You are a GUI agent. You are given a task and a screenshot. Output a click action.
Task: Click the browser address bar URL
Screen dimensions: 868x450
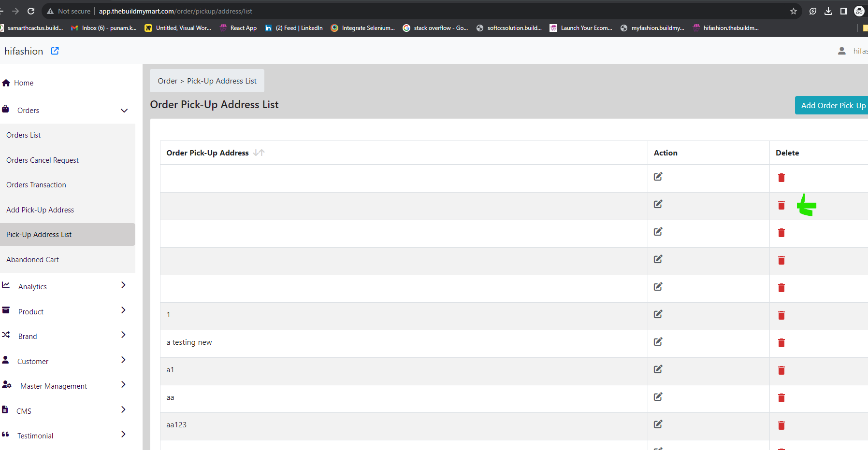[x=175, y=11]
